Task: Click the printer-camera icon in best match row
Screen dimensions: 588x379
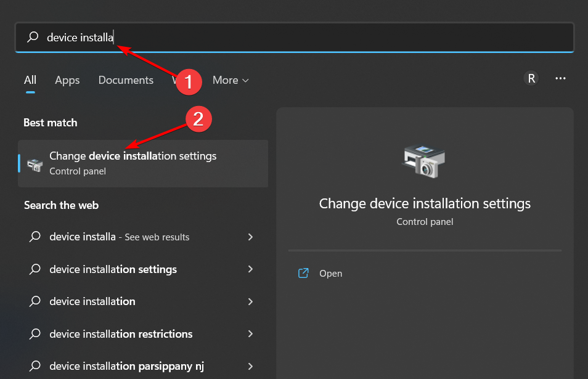Action: point(35,165)
